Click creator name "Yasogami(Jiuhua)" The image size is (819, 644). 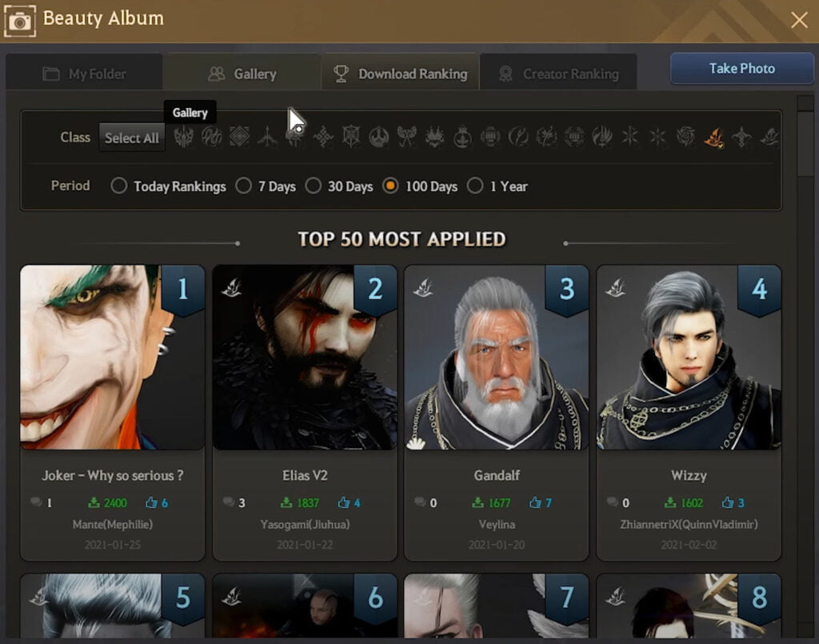pos(305,524)
